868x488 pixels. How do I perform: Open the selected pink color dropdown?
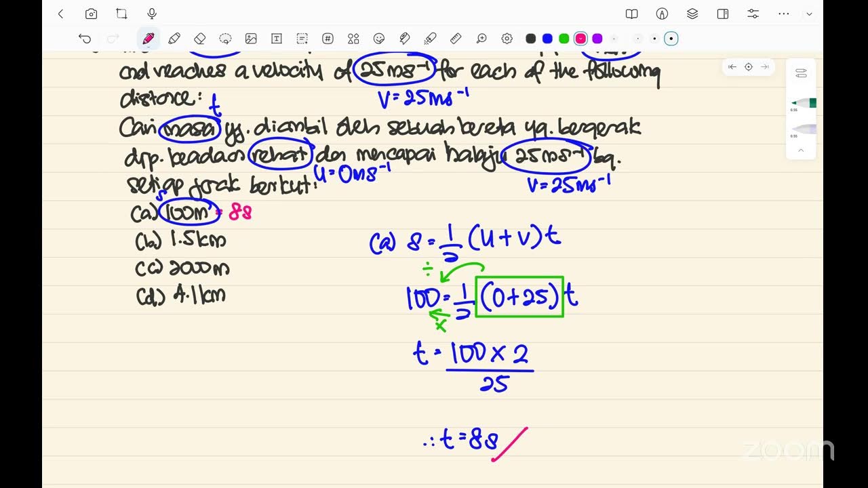tap(580, 39)
